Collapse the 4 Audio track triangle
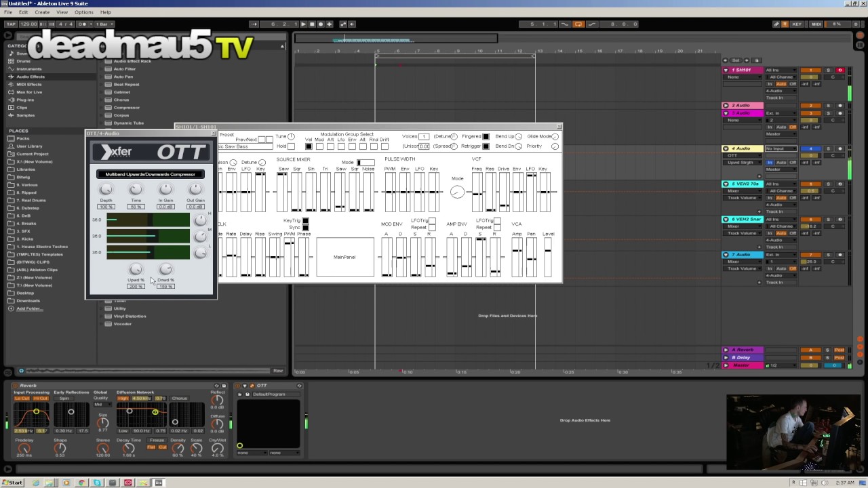This screenshot has height=488, width=868. coord(726,148)
